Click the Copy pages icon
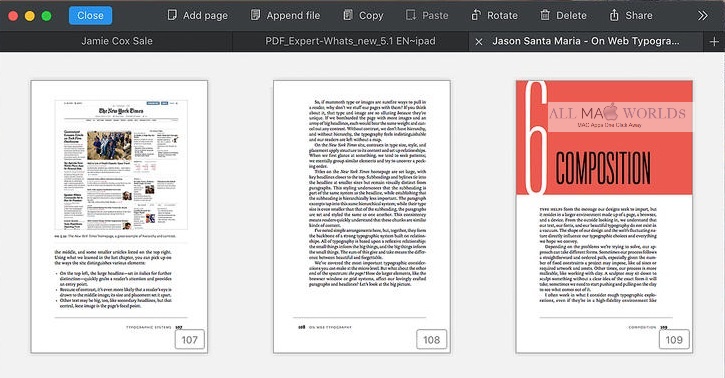 (x=348, y=15)
